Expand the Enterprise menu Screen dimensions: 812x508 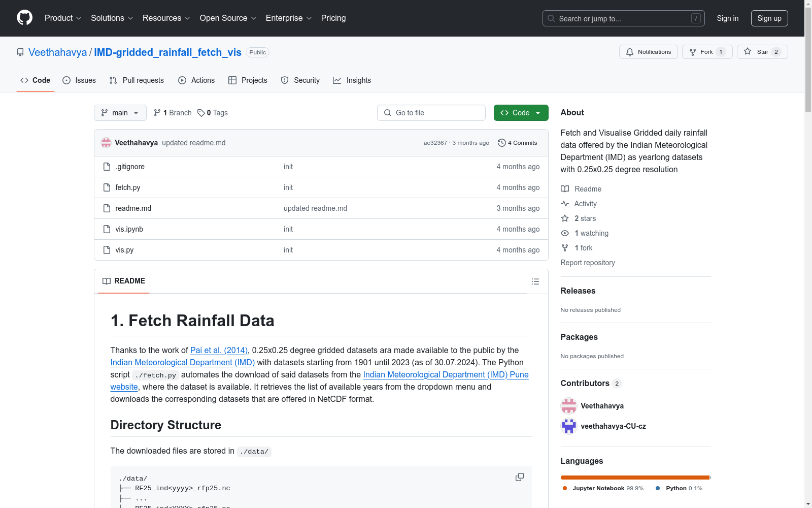(x=289, y=18)
